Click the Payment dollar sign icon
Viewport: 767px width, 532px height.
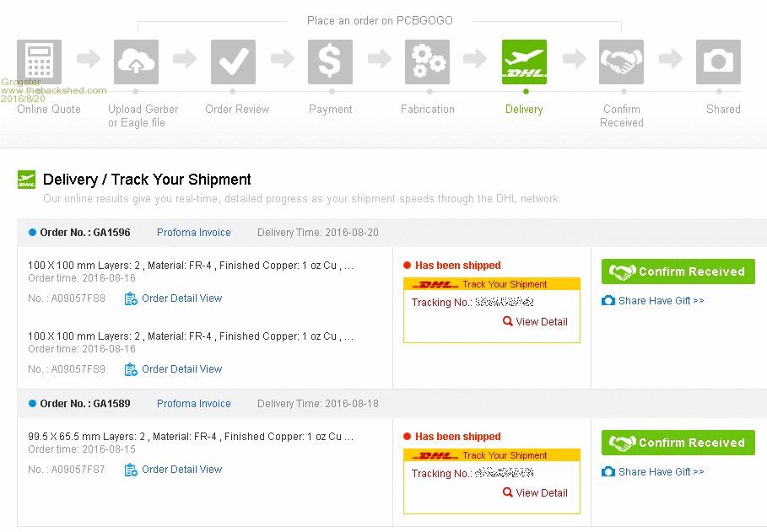point(330,62)
